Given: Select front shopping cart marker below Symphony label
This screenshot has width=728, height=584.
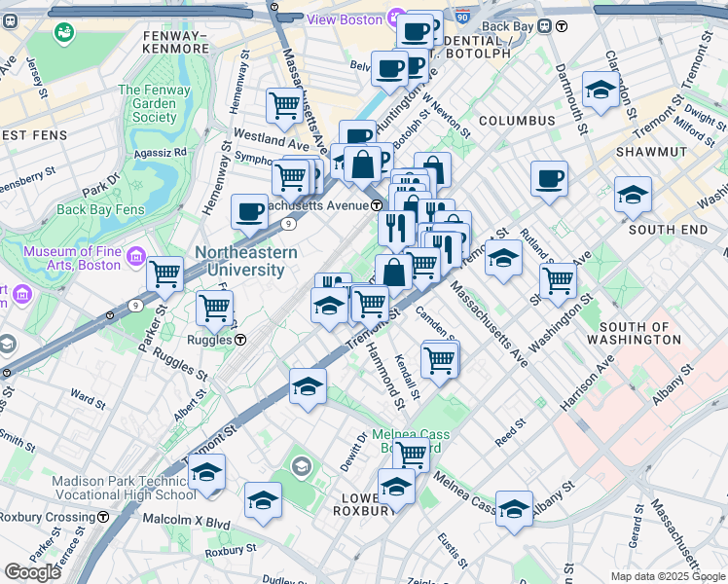Looking at the screenshot, I should point(290,178).
